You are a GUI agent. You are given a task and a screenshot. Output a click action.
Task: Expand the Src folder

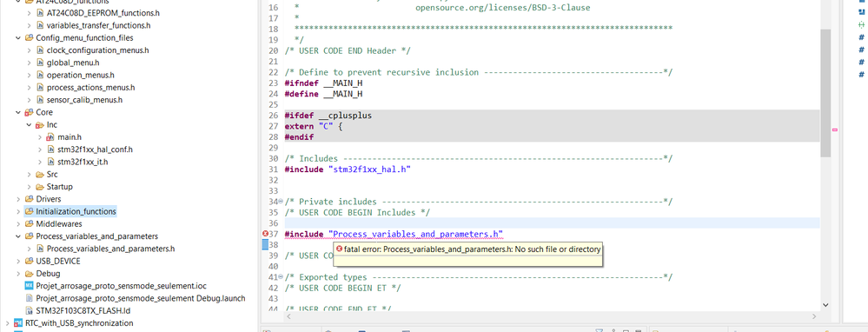[x=29, y=175]
